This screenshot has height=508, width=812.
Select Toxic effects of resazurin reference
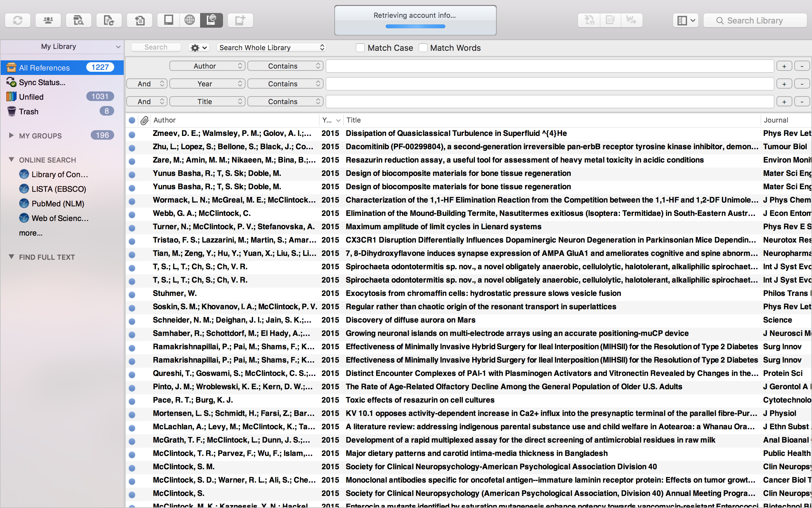[468, 400]
